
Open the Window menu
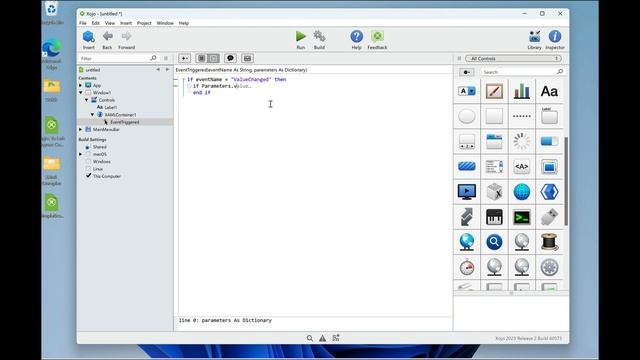point(165,23)
